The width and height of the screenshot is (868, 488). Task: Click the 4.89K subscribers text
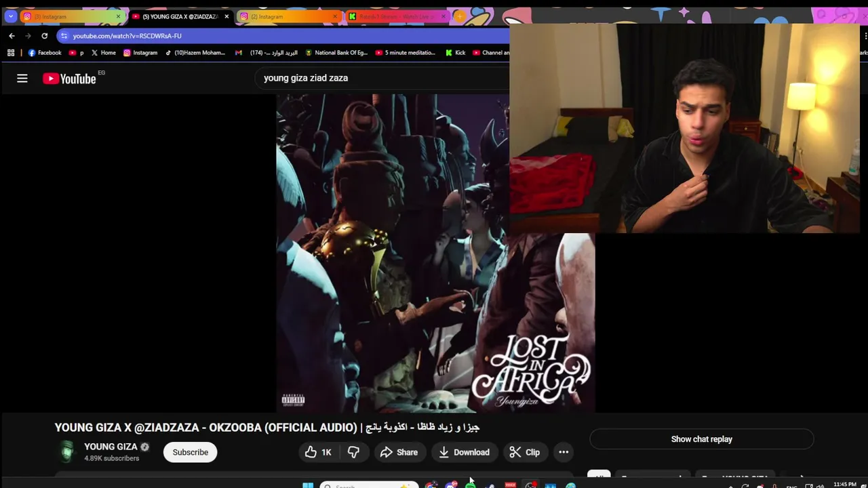click(111, 458)
